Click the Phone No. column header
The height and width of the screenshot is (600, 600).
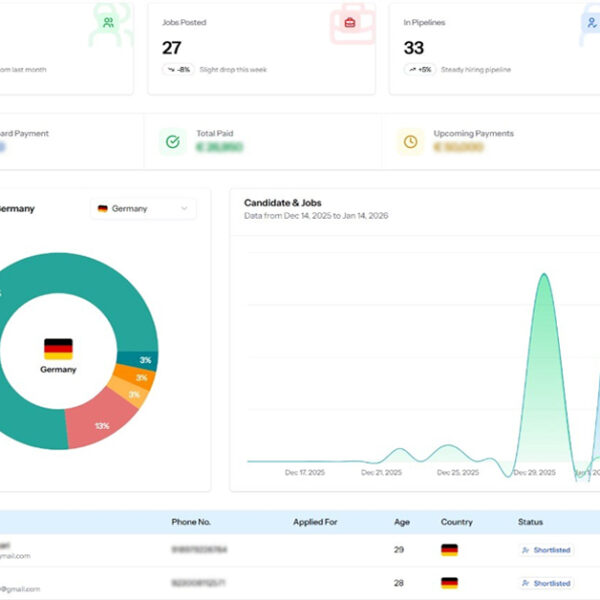(191, 522)
